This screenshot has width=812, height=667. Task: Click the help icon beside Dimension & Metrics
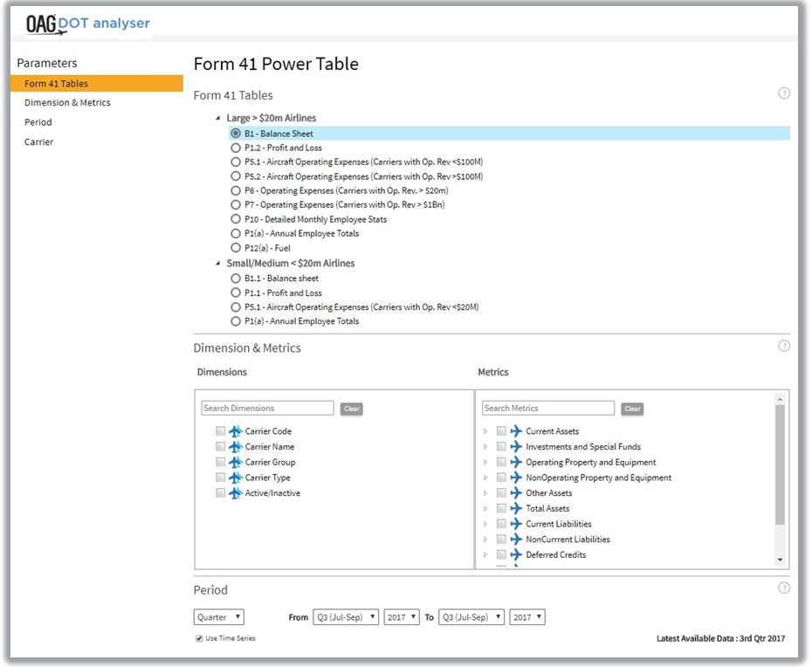(783, 346)
